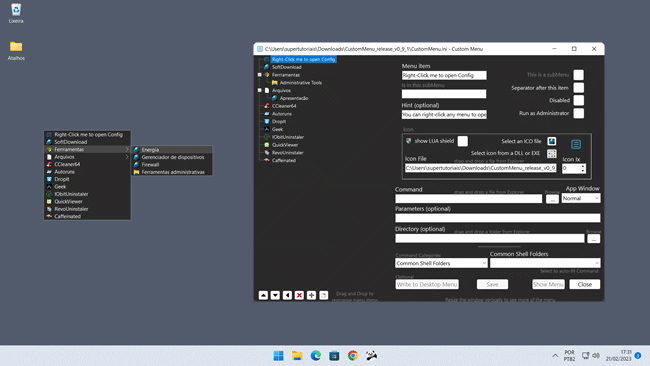Enable Run as Administrator checkbox
Viewport: 650px width, 366px height.
tap(579, 113)
